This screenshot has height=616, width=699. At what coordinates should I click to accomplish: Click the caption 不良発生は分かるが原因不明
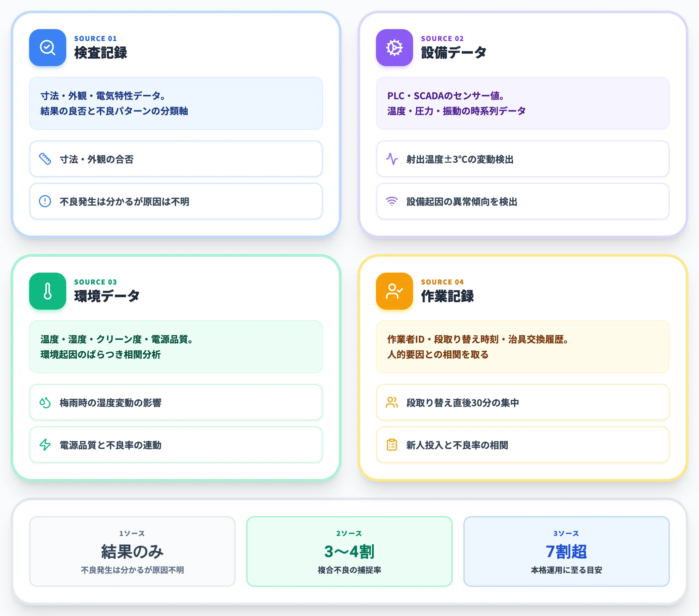coord(132,570)
